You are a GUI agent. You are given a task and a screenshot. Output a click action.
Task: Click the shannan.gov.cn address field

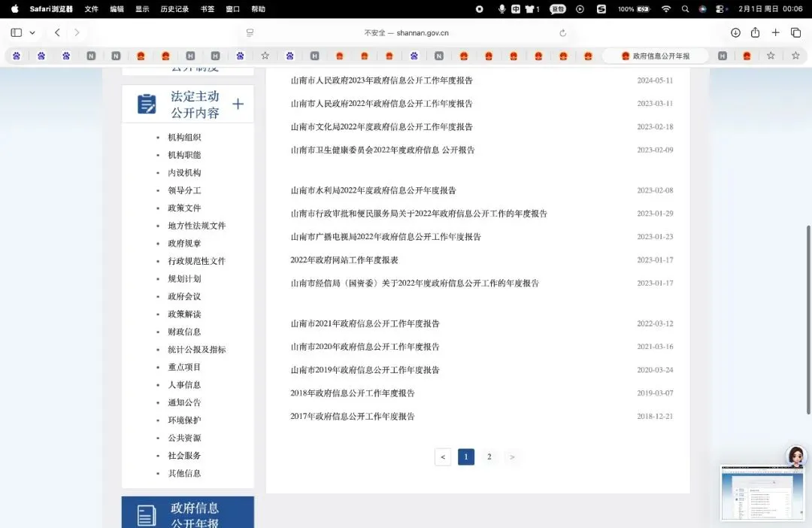[x=406, y=32]
